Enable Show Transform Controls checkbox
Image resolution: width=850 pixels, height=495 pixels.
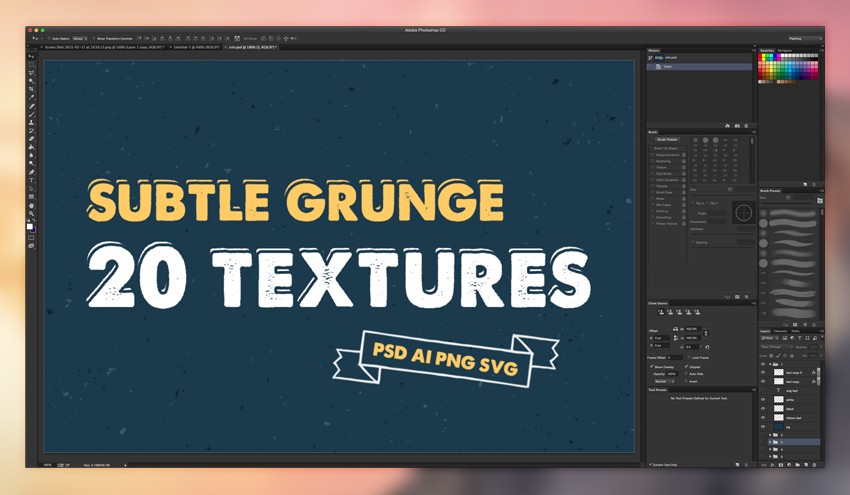[94, 38]
